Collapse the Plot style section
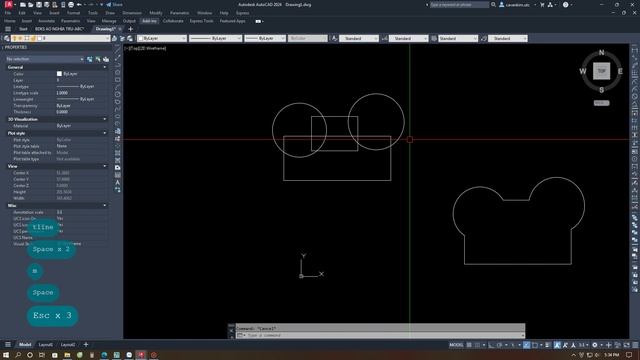The width and height of the screenshot is (640, 360). (105, 133)
